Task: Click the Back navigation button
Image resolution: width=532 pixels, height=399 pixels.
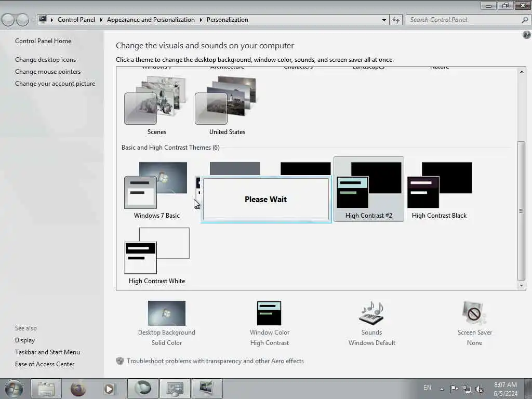Action: 8,20
